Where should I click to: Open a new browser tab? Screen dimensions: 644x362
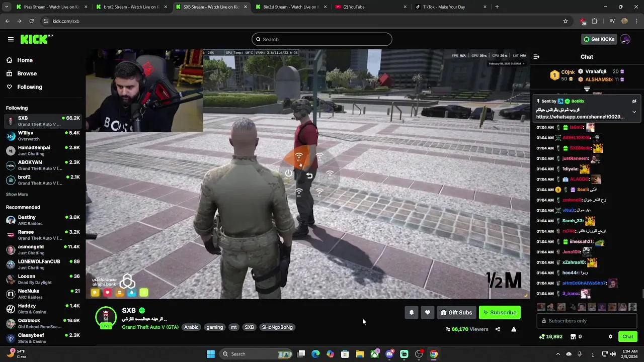(x=497, y=7)
